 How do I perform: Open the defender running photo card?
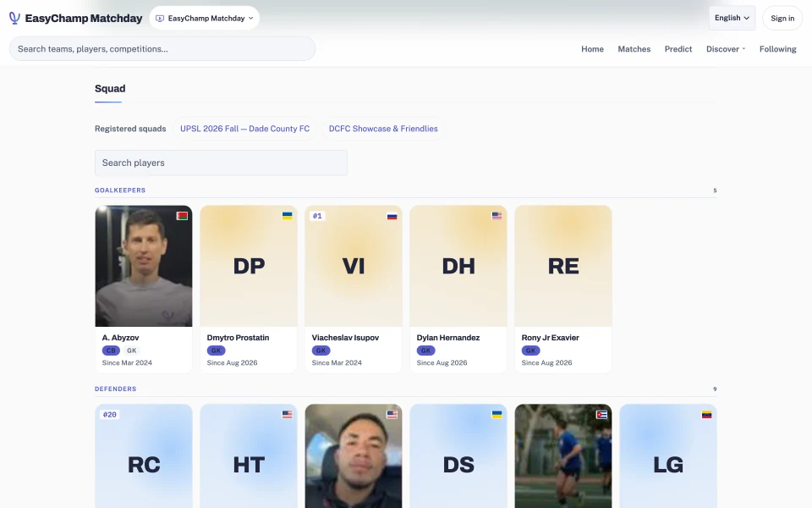click(563, 456)
